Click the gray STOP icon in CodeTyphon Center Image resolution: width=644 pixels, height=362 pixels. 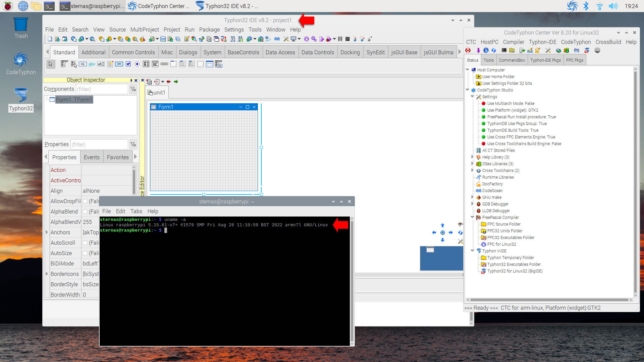tap(597, 51)
